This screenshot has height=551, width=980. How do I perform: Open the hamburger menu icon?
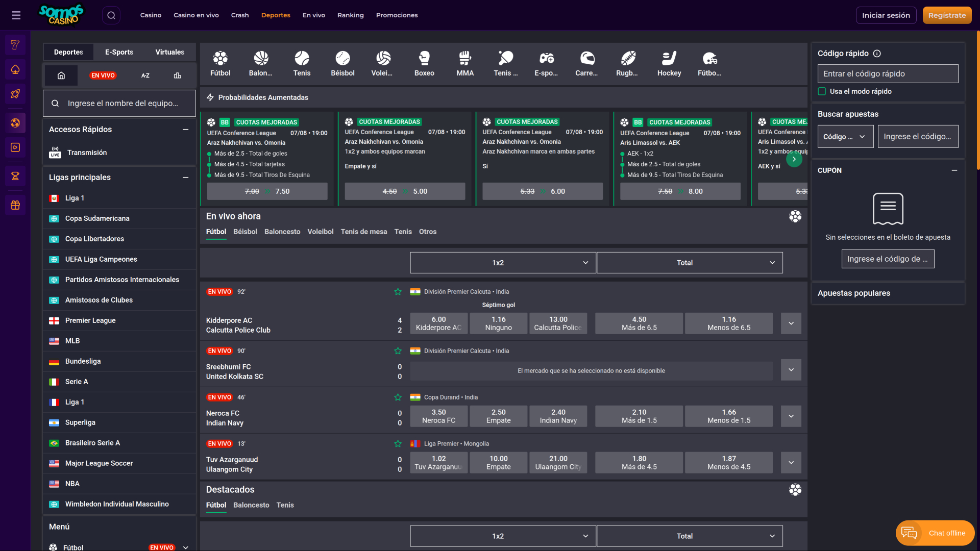point(16,15)
